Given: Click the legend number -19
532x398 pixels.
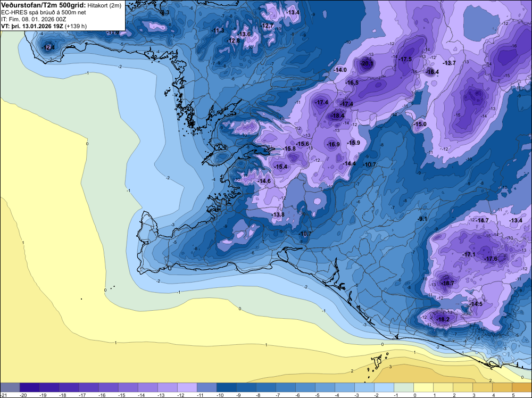Looking at the screenshot, I should (x=43, y=395).
